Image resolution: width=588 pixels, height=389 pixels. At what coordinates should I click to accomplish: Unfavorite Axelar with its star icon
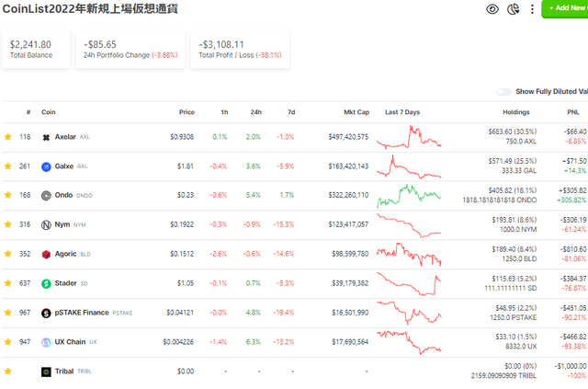point(8,137)
